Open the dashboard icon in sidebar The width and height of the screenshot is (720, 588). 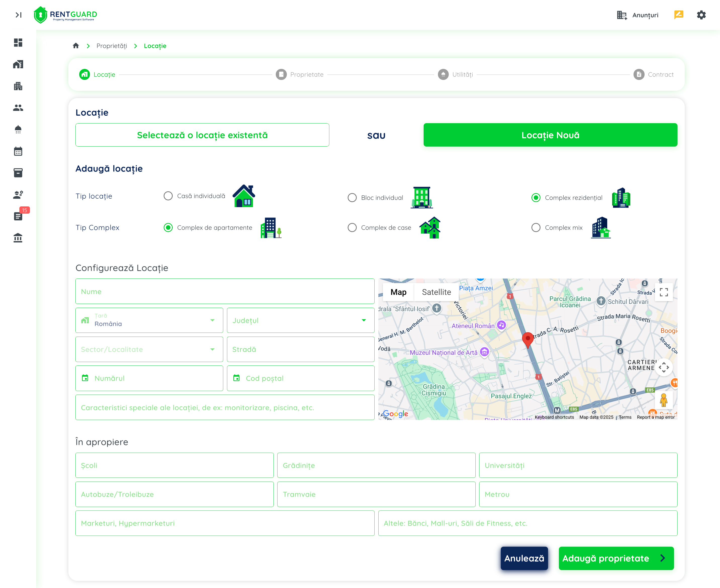[x=18, y=42]
